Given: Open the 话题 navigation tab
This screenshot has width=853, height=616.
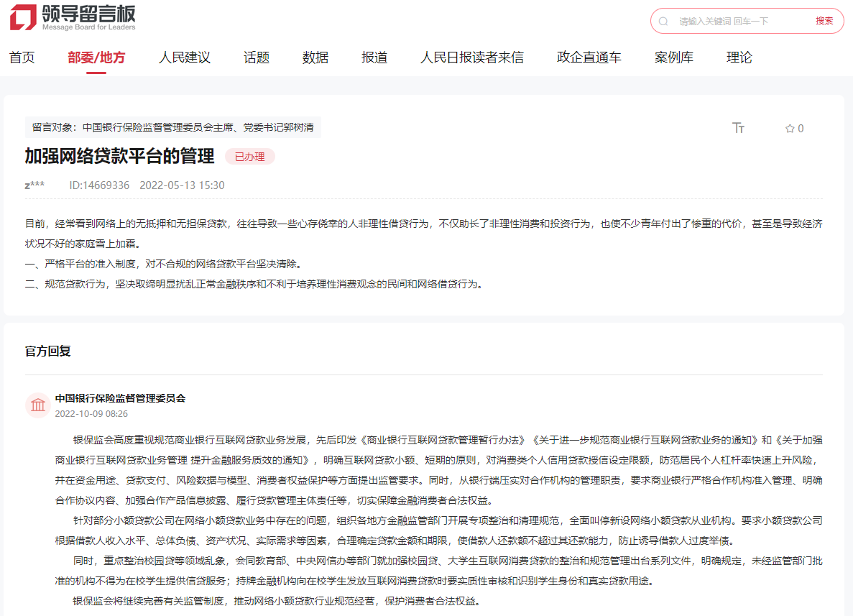Looking at the screenshot, I should (x=257, y=58).
